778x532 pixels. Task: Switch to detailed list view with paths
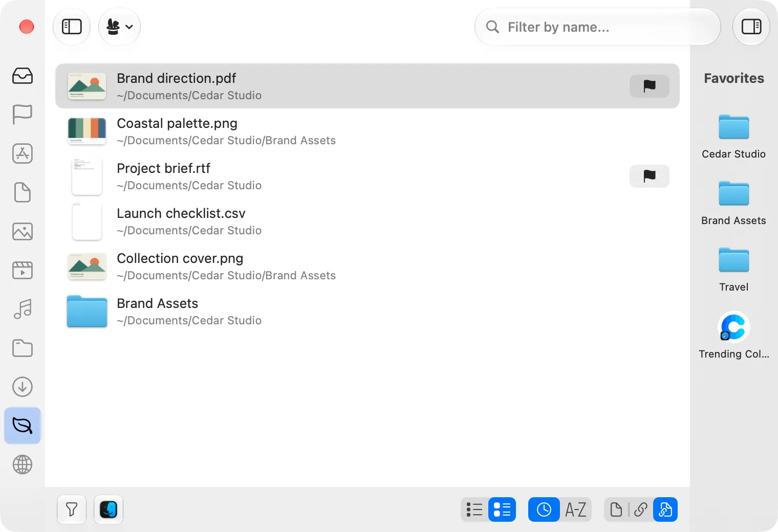tap(502, 509)
